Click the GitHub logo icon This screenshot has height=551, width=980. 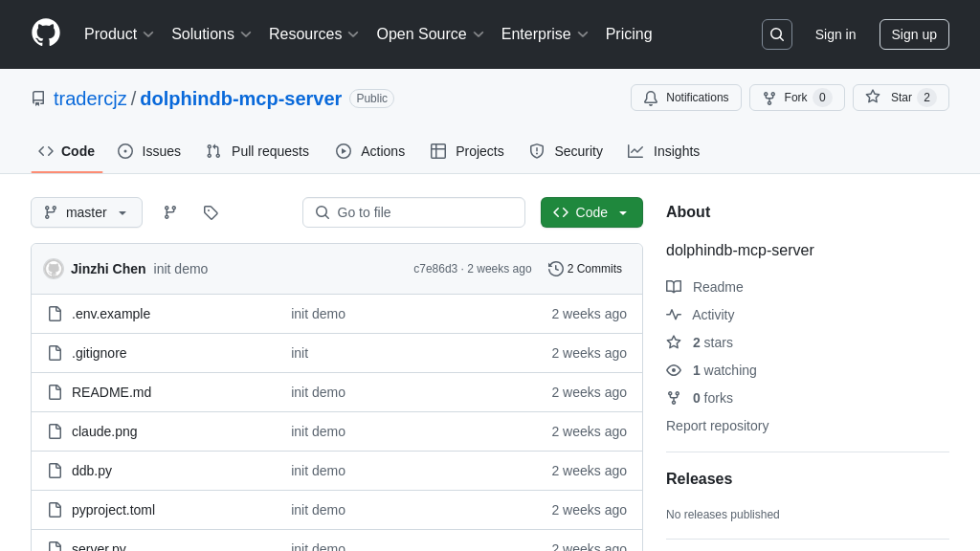pos(46,33)
